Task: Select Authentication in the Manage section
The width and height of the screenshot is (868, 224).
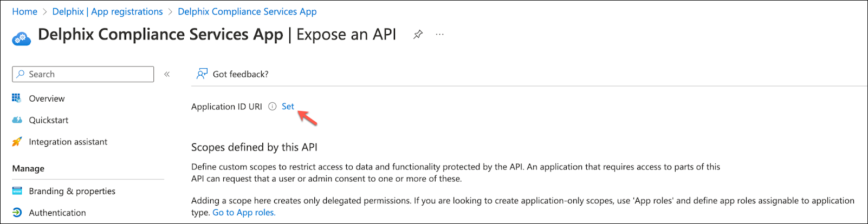Action: pos(57,213)
